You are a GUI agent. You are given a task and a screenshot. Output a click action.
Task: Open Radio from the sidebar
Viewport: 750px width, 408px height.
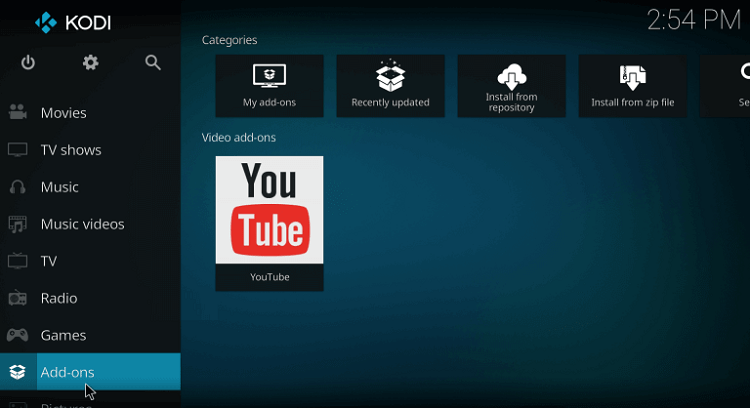[59, 298]
